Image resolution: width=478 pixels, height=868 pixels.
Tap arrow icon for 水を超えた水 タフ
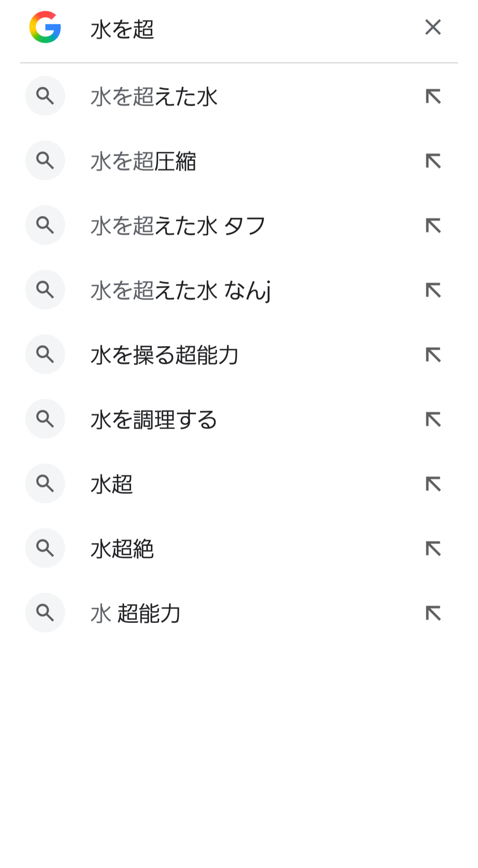[x=433, y=226]
